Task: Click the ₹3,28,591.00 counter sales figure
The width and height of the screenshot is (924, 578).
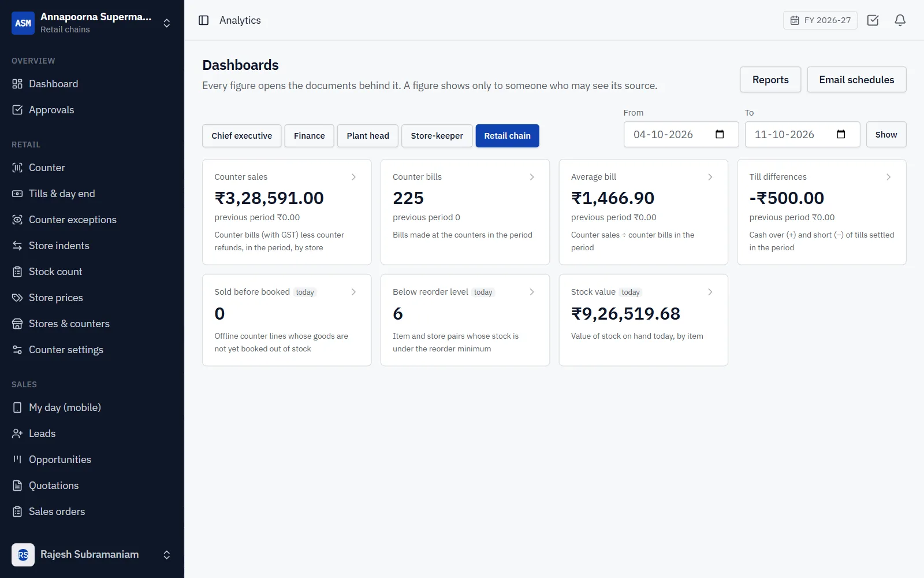Action: [269, 198]
